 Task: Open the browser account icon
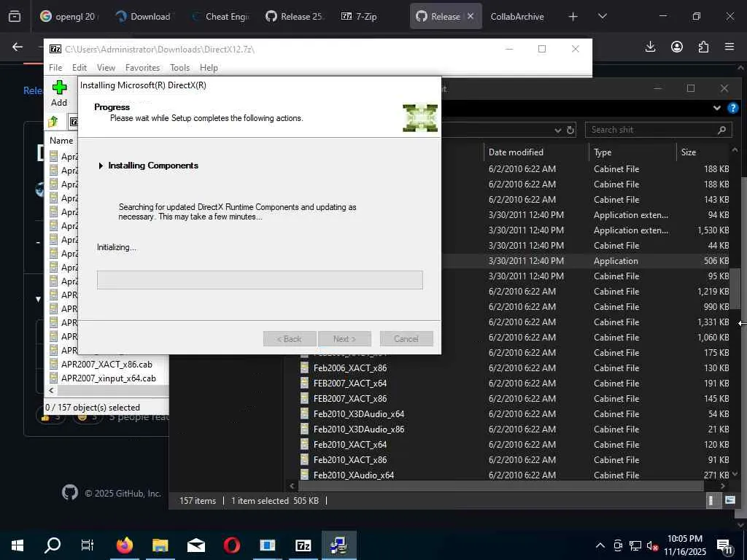[x=676, y=47]
